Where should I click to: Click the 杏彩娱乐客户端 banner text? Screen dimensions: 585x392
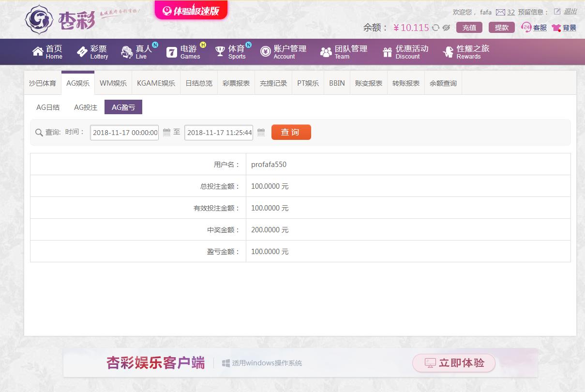tap(156, 363)
